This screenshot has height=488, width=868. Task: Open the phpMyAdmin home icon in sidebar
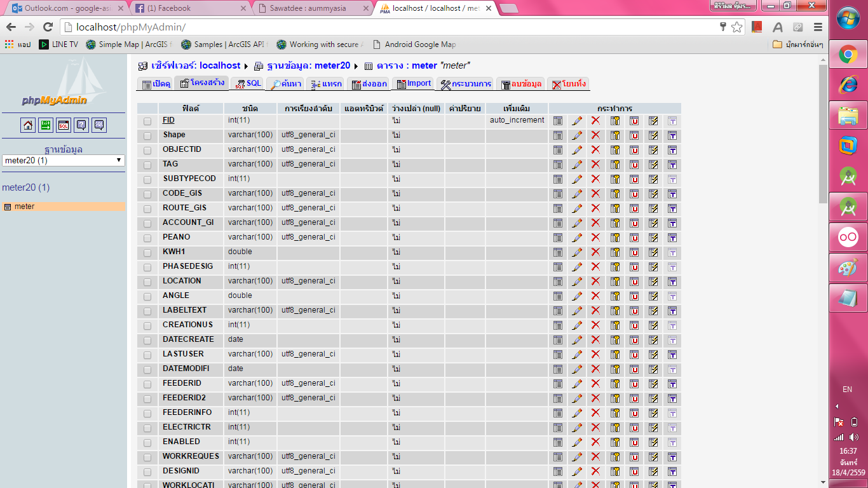click(x=28, y=125)
